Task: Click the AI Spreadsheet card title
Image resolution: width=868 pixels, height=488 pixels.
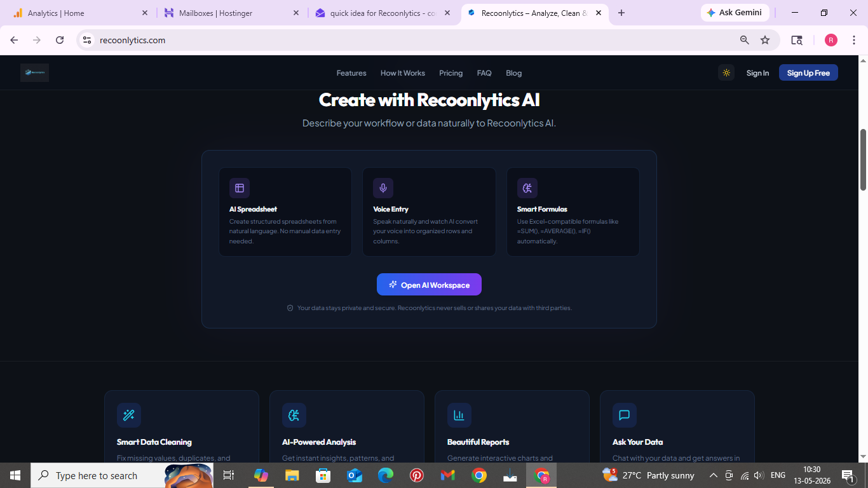Action: (x=253, y=209)
